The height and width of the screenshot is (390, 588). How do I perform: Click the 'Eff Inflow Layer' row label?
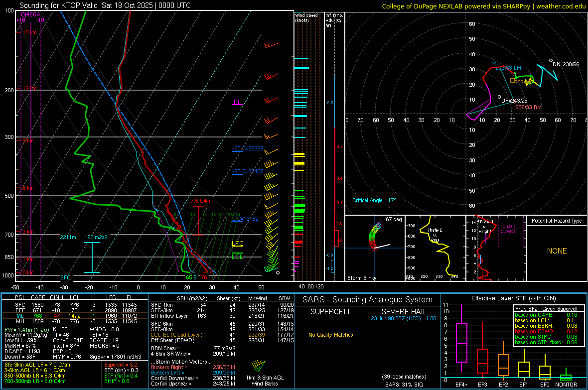pos(170,316)
